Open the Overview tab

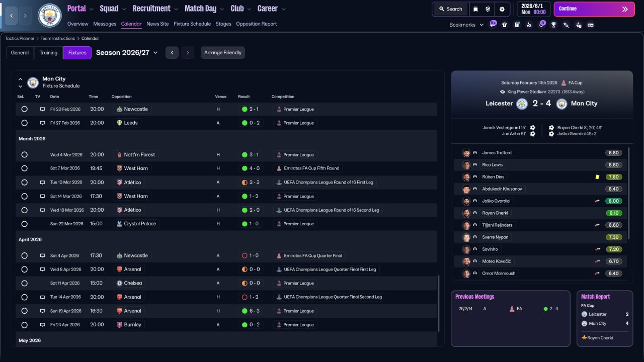pos(77,24)
